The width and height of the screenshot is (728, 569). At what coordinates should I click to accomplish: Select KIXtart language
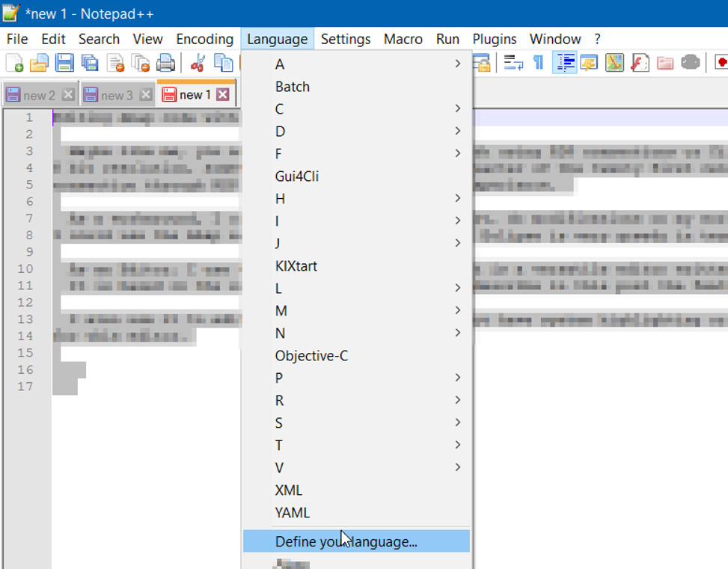356,266
